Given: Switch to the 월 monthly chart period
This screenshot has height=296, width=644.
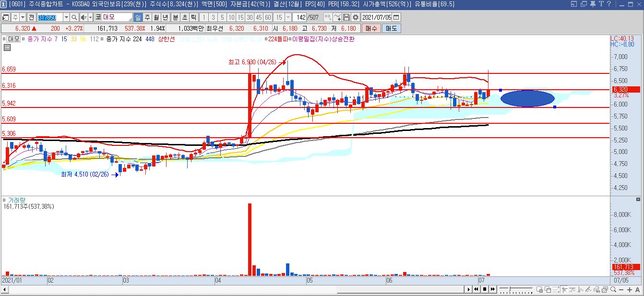Looking at the screenshot, I should (156, 17).
